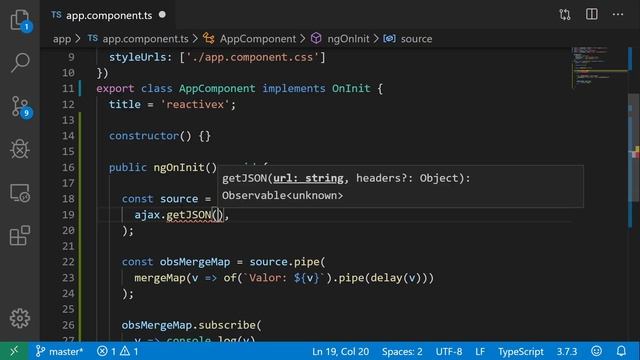Click the feedback smiley icon
Image resolution: width=640 pixels, height=360 pixels.
point(596,351)
